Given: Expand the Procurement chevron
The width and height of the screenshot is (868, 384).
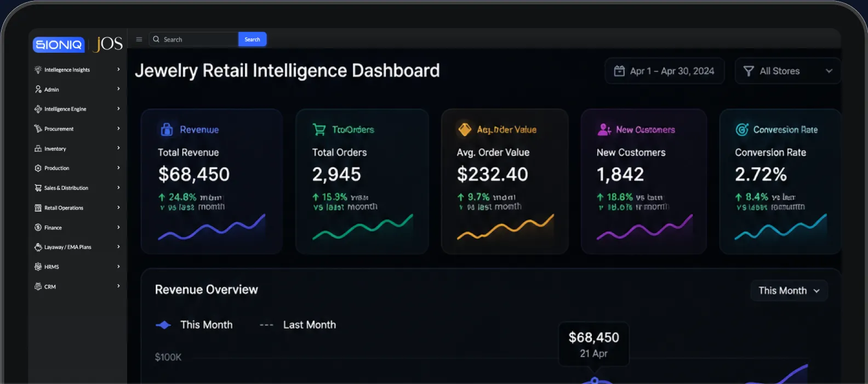Looking at the screenshot, I should (x=118, y=128).
